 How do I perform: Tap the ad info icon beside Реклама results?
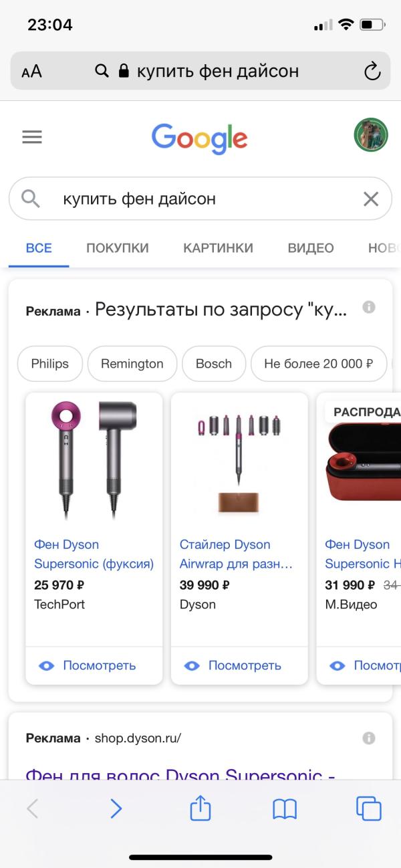(368, 308)
